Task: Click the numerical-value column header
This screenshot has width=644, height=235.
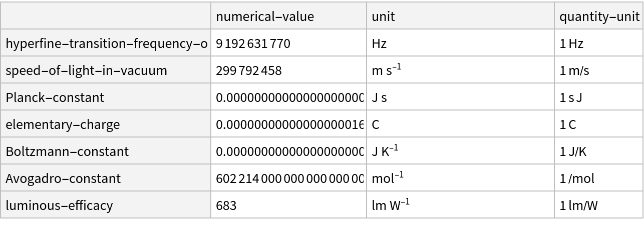Action: [x=288, y=16]
